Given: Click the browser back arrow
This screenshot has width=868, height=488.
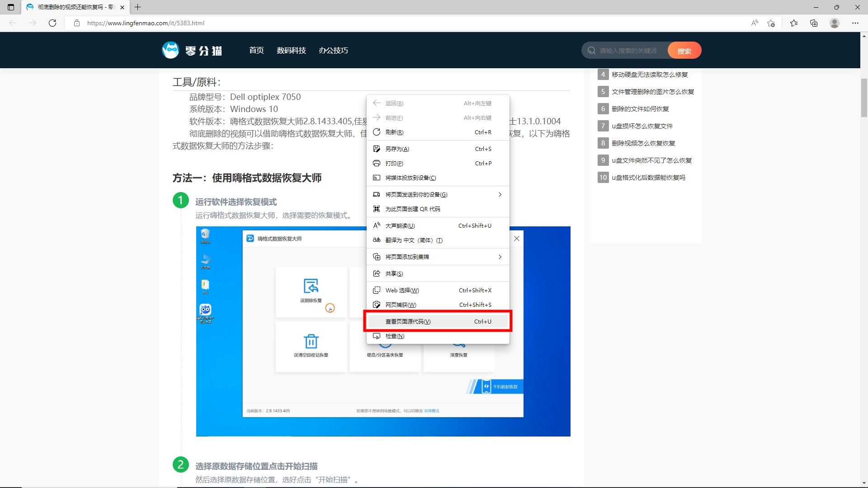Looking at the screenshot, I should (x=13, y=23).
